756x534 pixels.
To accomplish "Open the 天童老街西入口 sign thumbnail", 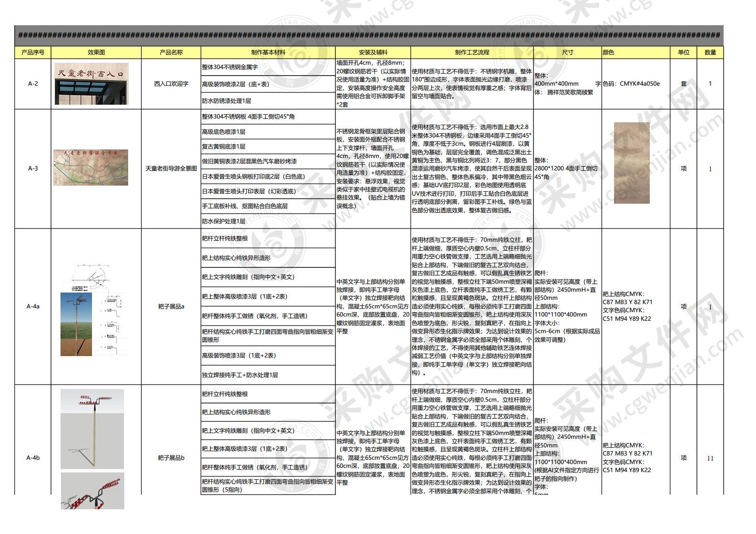I will coord(91,84).
